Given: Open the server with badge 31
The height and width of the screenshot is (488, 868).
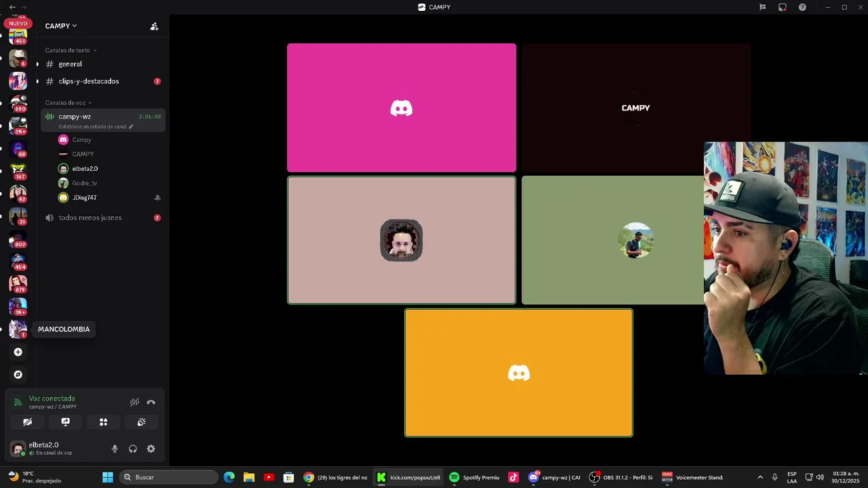Looking at the screenshot, I should click(x=18, y=216).
